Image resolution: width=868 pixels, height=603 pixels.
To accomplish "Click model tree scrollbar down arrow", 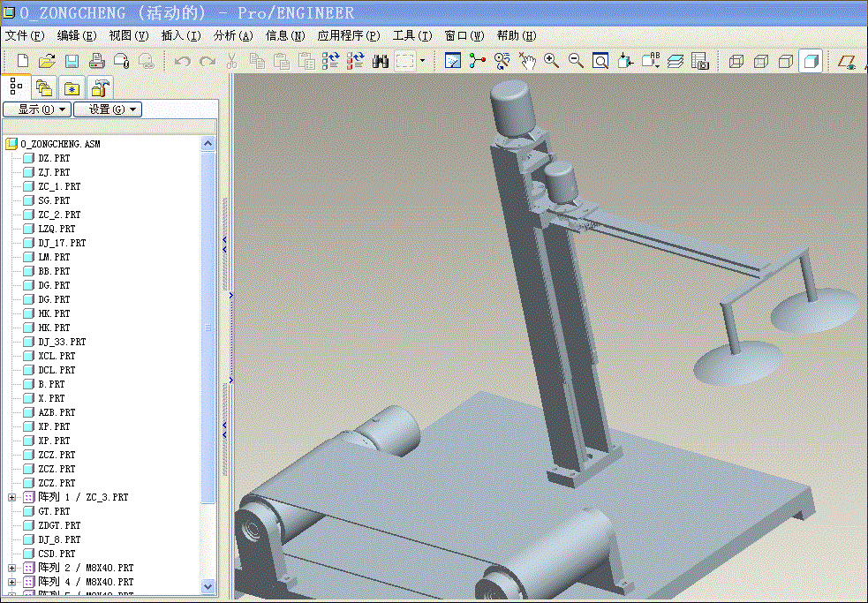I will point(208,585).
